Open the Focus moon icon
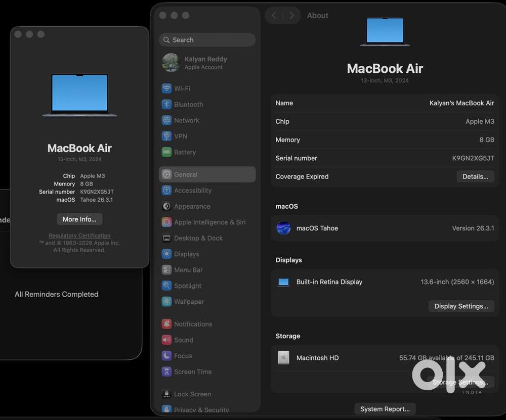Image resolution: width=506 pixels, height=420 pixels. (x=166, y=356)
